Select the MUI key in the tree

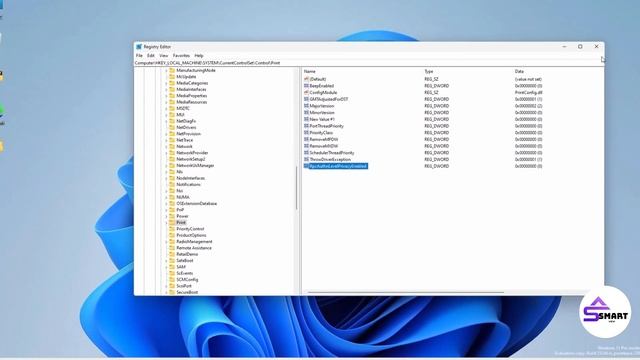(x=180, y=115)
